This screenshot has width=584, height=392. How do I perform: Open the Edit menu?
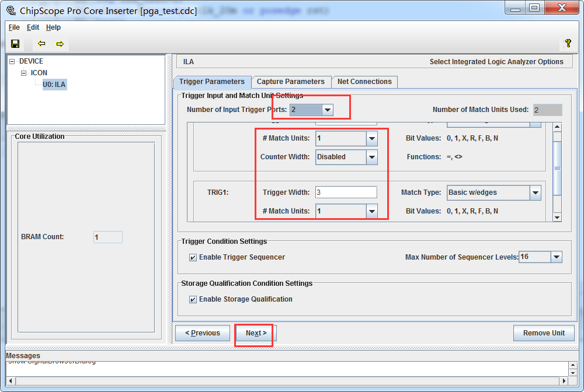[33, 27]
